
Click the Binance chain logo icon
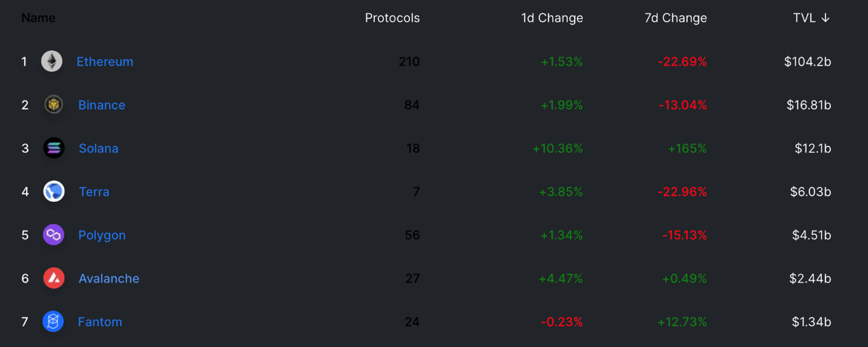click(x=53, y=105)
